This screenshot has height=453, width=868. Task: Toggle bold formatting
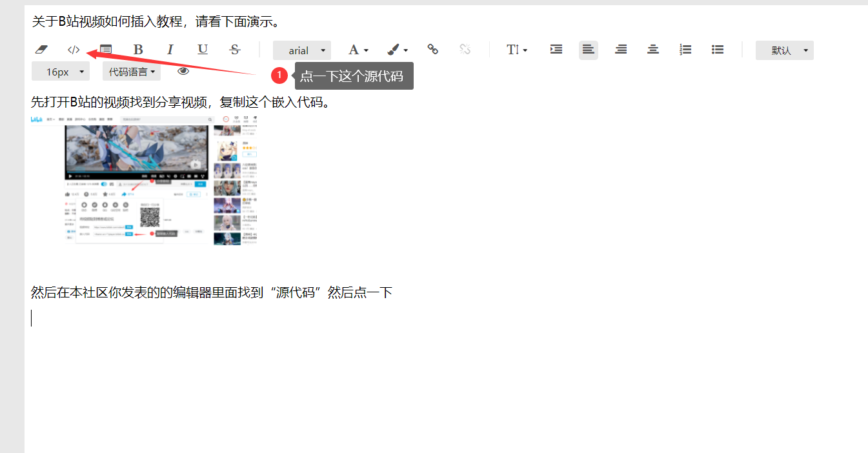click(x=138, y=50)
